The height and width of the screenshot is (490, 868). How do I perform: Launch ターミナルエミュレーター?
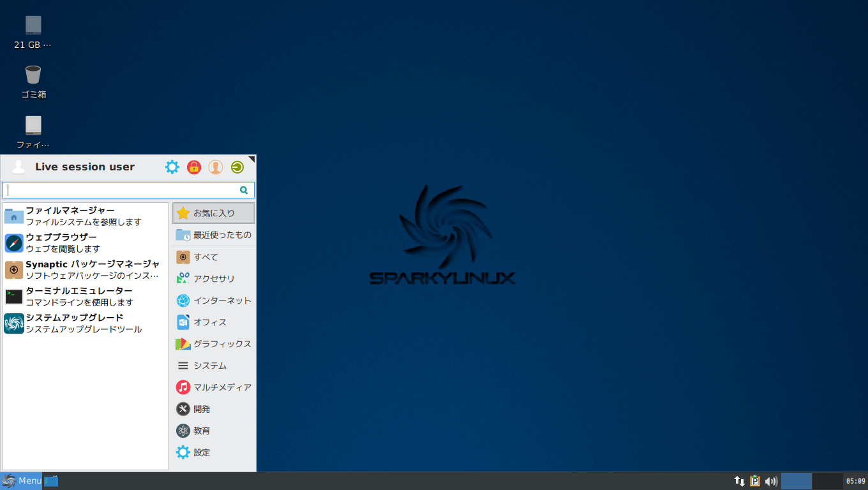[85, 297]
